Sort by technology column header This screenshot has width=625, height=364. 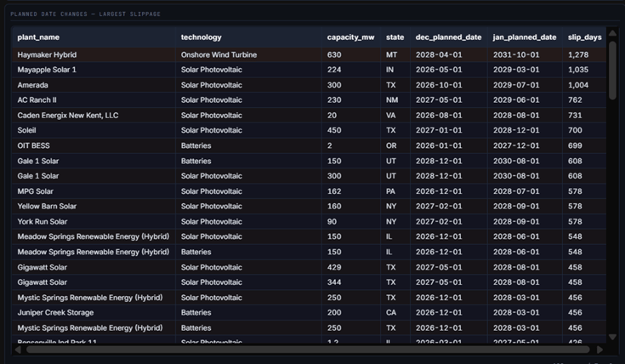click(201, 37)
